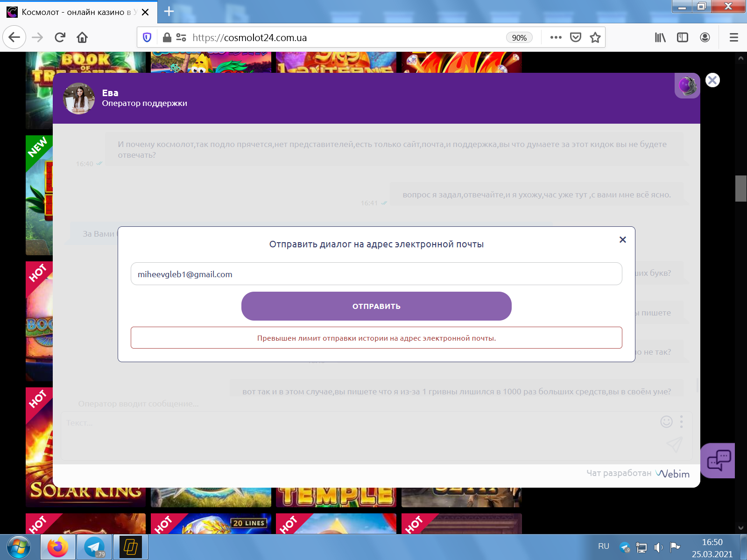Viewport: 747px width, 560px height.
Task: Open network status tray icon
Action: [x=641, y=547]
